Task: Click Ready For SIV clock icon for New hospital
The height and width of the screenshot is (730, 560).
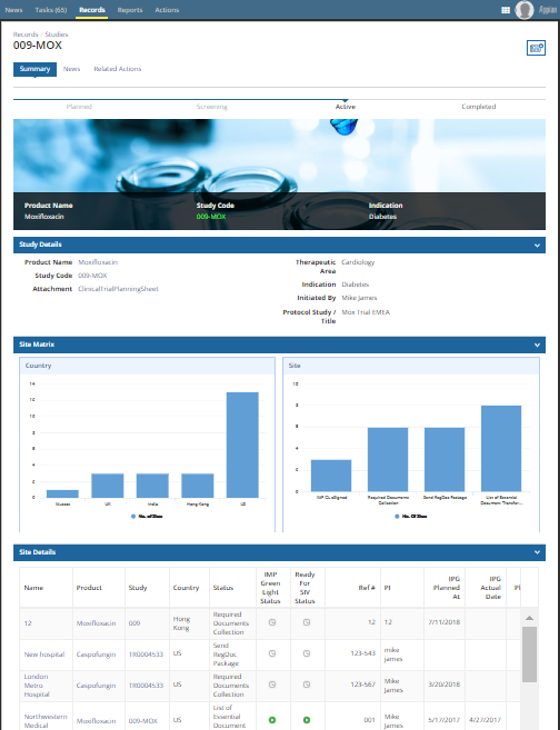Action: [x=307, y=653]
